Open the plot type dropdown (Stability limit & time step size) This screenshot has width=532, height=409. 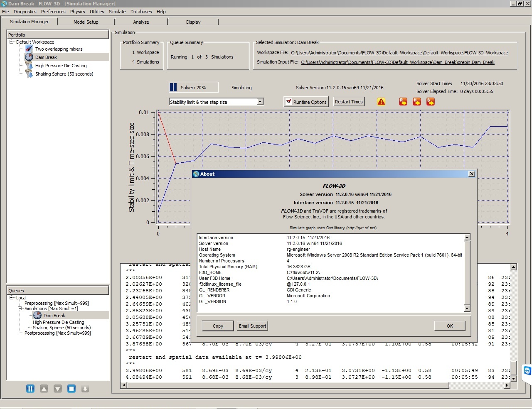click(260, 102)
